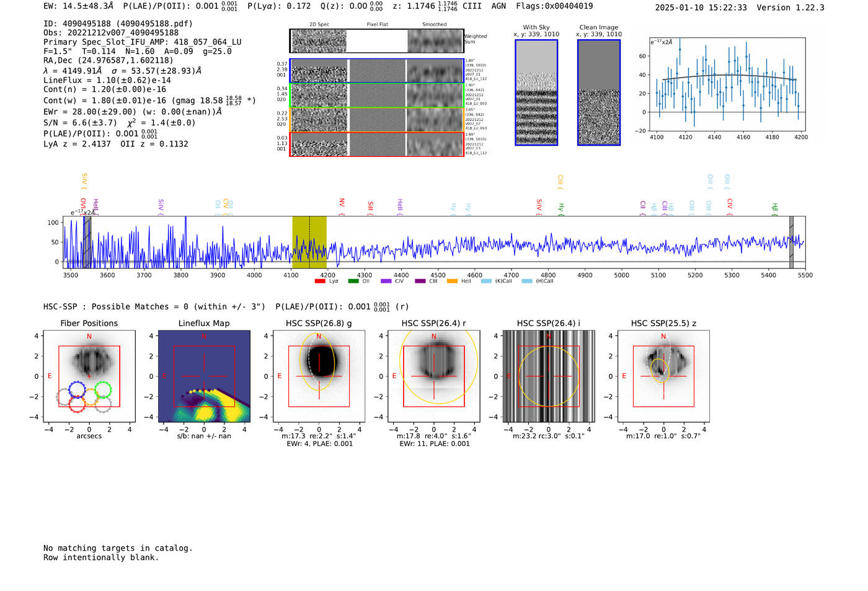The height and width of the screenshot is (591, 868).
Task: Click the Primary Spec_Slot_IFU_AMP line
Action: 143,42
